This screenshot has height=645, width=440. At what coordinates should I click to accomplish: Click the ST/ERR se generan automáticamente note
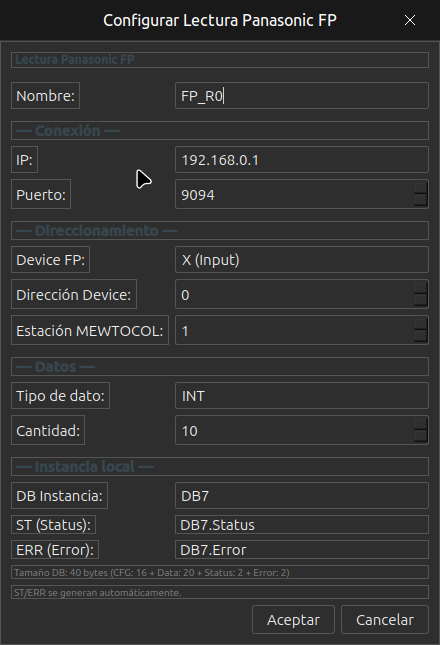point(97,592)
